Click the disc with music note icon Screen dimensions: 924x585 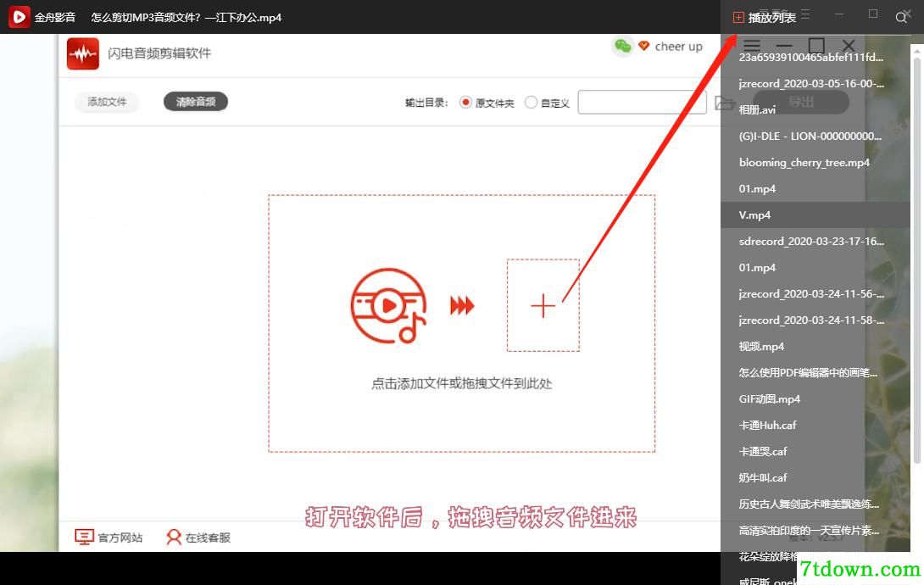pos(389,306)
